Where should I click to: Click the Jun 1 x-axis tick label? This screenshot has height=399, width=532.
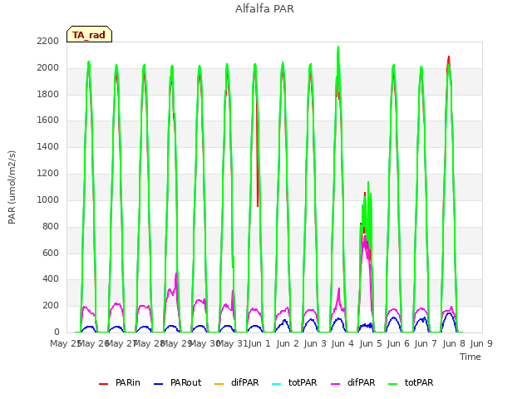pos(259,343)
